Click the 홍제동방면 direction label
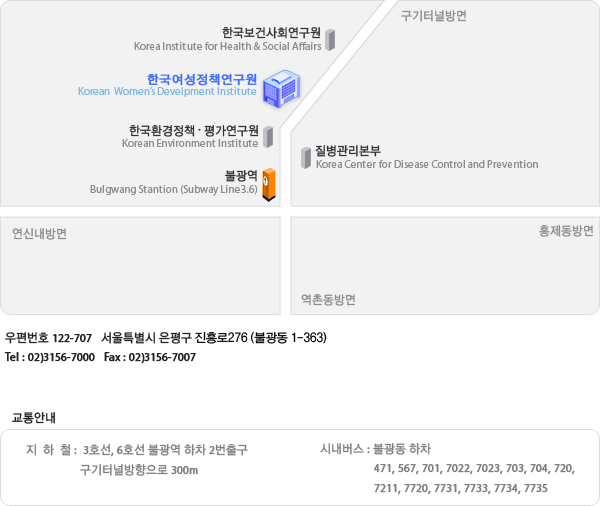This screenshot has height=506, width=600. point(566,231)
